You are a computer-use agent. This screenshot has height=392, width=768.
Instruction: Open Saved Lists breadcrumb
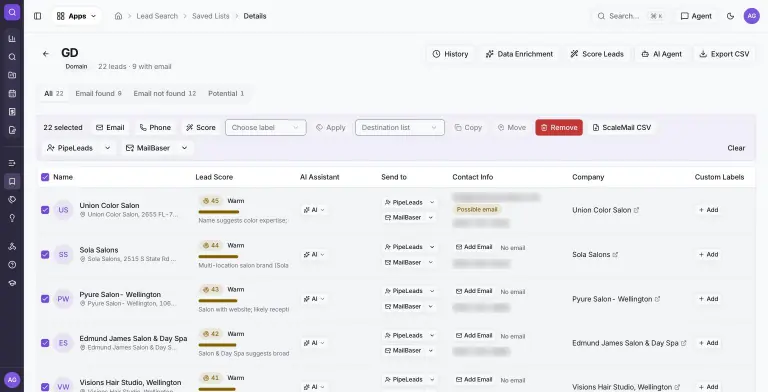point(211,16)
